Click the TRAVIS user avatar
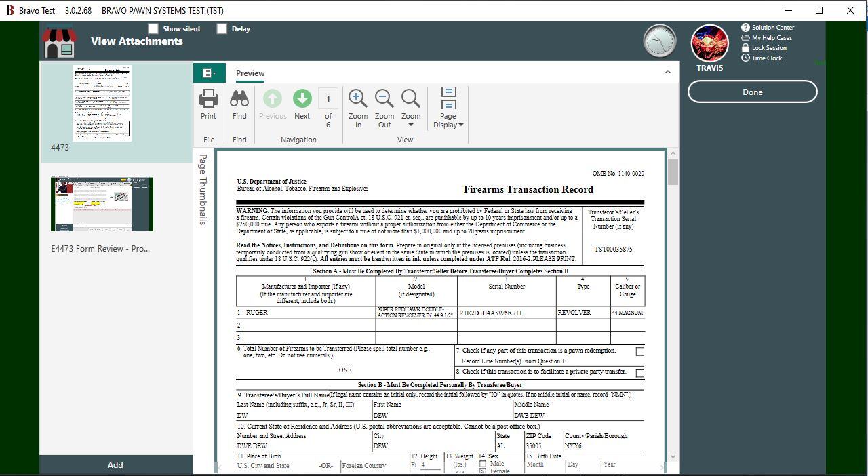This screenshot has width=868, height=476. tap(709, 43)
